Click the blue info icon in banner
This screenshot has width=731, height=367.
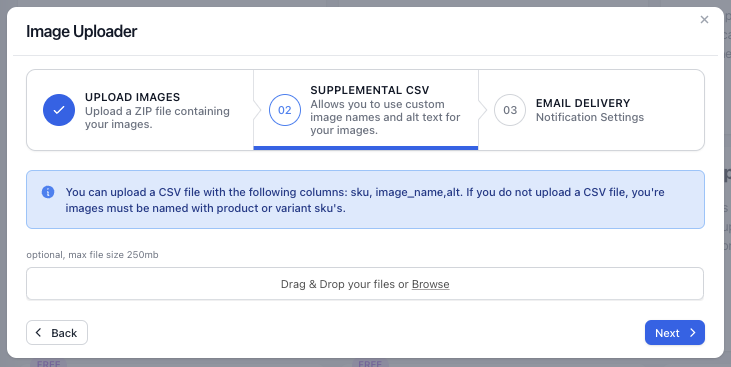coord(48,192)
